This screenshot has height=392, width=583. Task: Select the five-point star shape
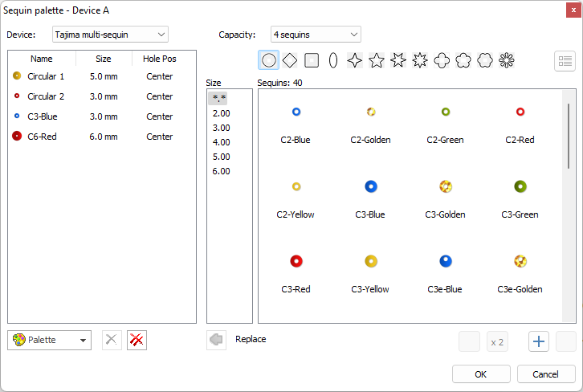coord(376,60)
